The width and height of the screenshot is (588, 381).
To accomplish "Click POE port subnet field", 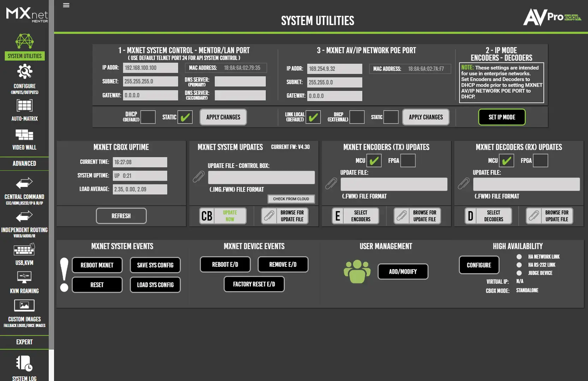I will click(x=335, y=83).
